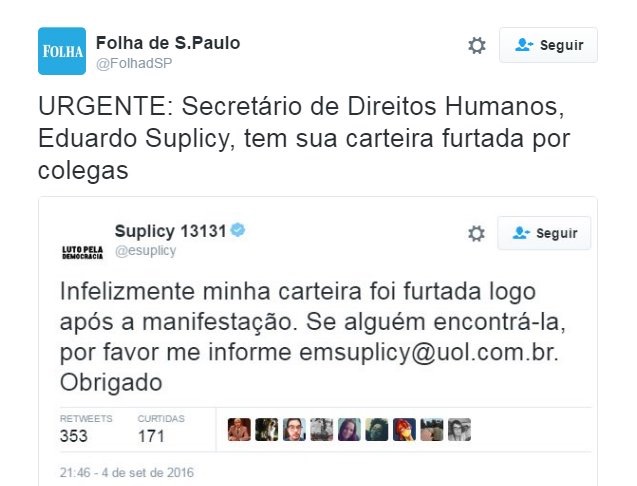Click the Folha blue logo avatar
The width and height of the screenshot is (637, 486).
(x=62, y=51)
